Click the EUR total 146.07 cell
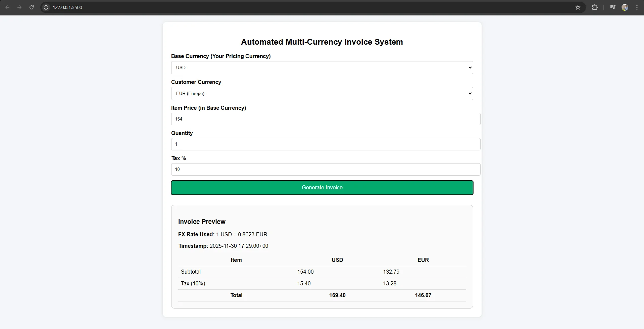The image size is (644, 329). (423, 295)
